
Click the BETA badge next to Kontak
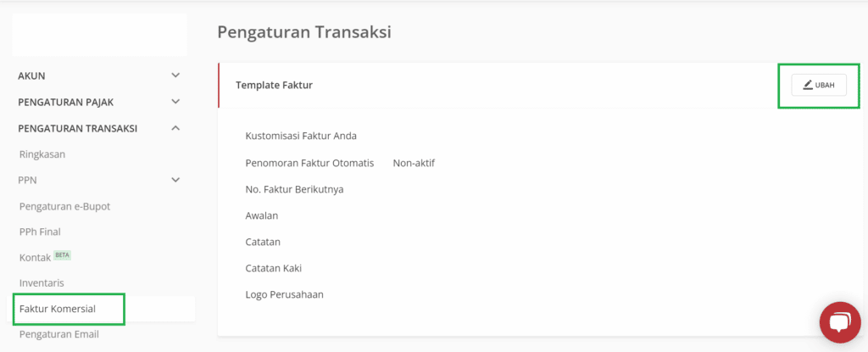[x=63, y=255]
